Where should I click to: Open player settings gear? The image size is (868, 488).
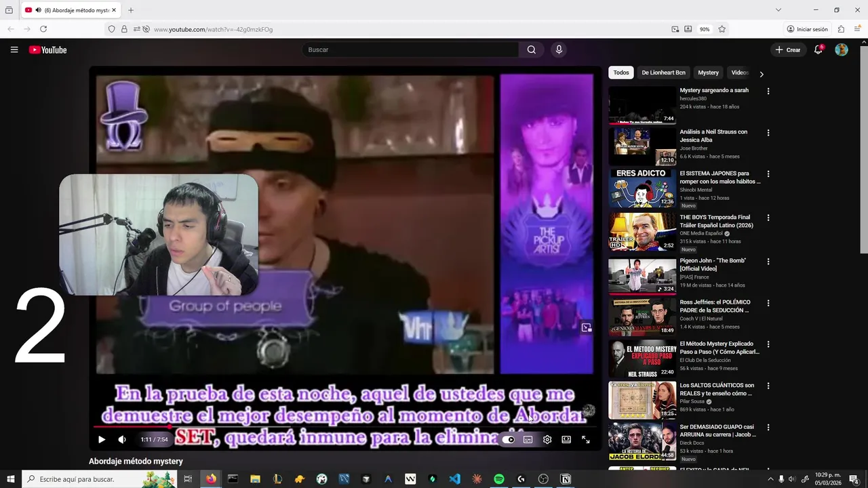547,439
